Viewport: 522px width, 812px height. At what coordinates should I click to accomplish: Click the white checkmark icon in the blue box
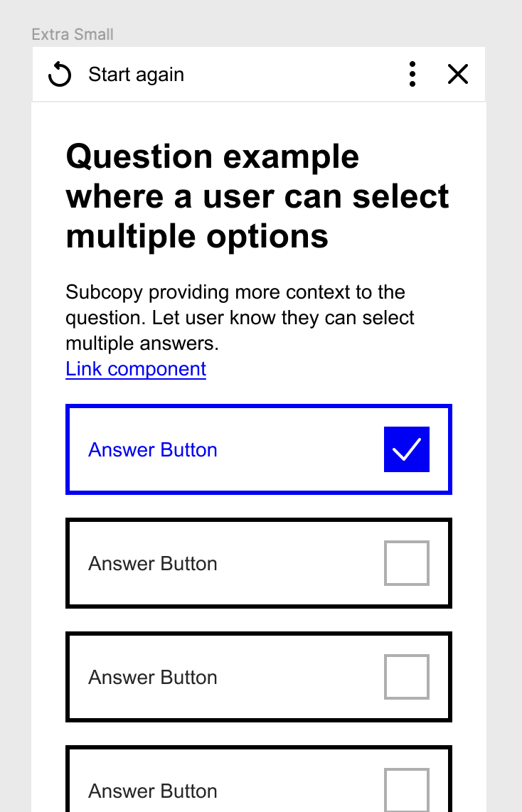click(407, 449)
